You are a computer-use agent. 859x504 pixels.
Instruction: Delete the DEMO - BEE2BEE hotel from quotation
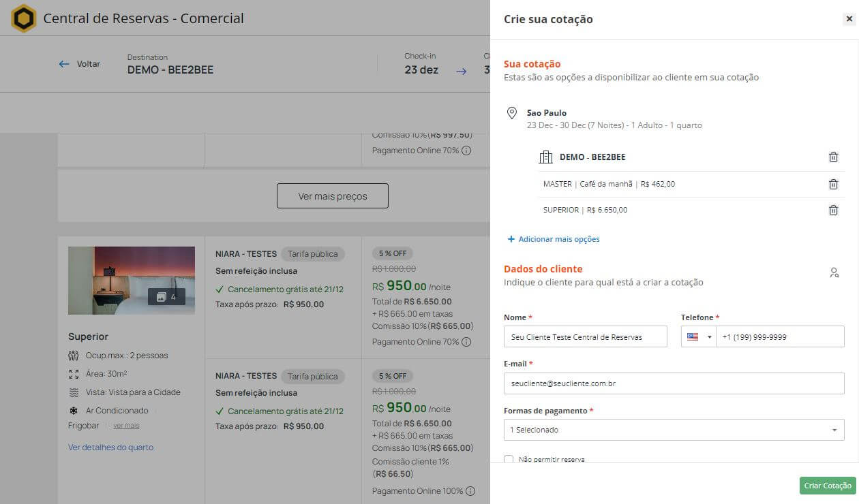833,157
